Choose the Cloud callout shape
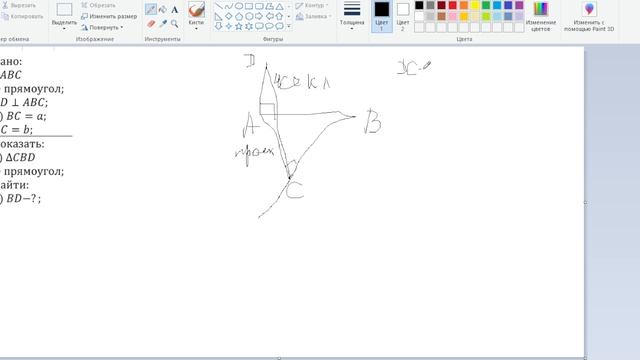The width and height of the screenshot is (640, 360). click(280, 26)
